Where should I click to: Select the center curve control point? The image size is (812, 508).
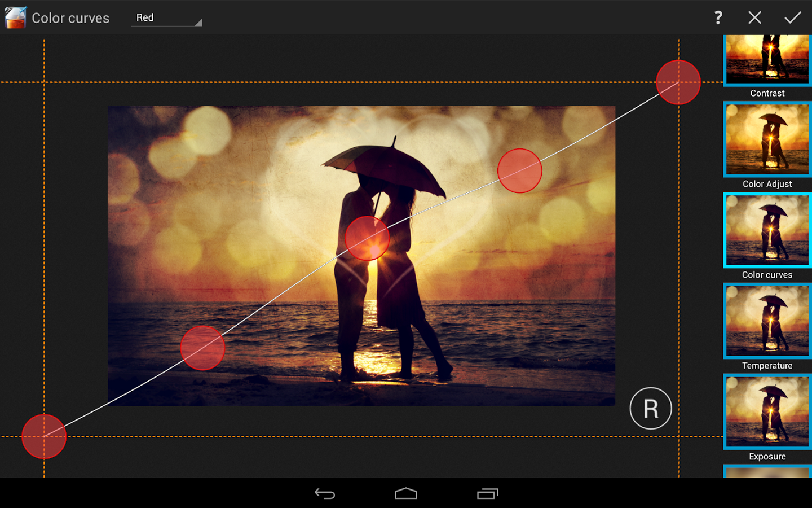[x=367, y=238]
